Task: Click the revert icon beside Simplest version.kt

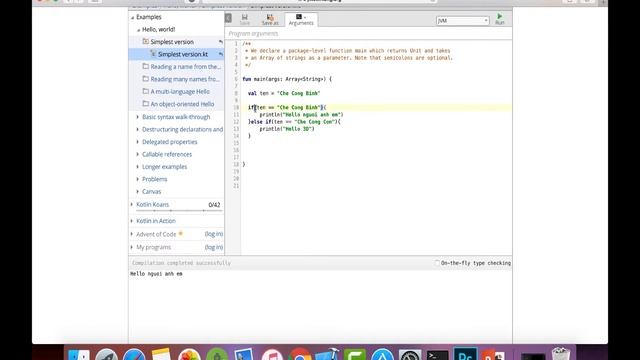Action: pos(220,54)
